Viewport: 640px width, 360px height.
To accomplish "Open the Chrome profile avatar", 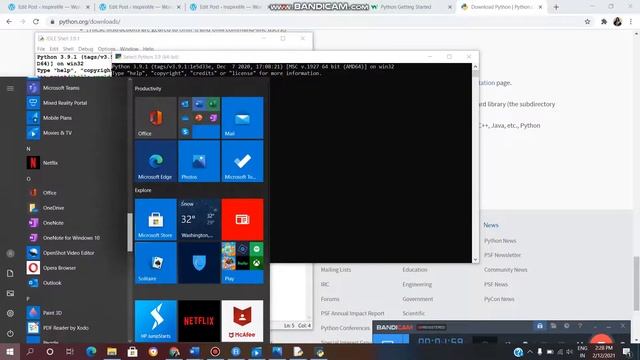I will click(x=618, y=22).
